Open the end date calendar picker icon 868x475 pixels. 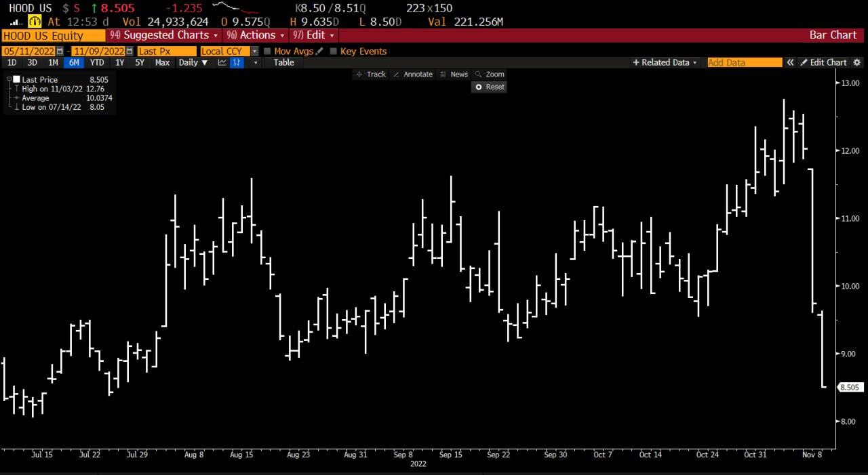(129, 51)
